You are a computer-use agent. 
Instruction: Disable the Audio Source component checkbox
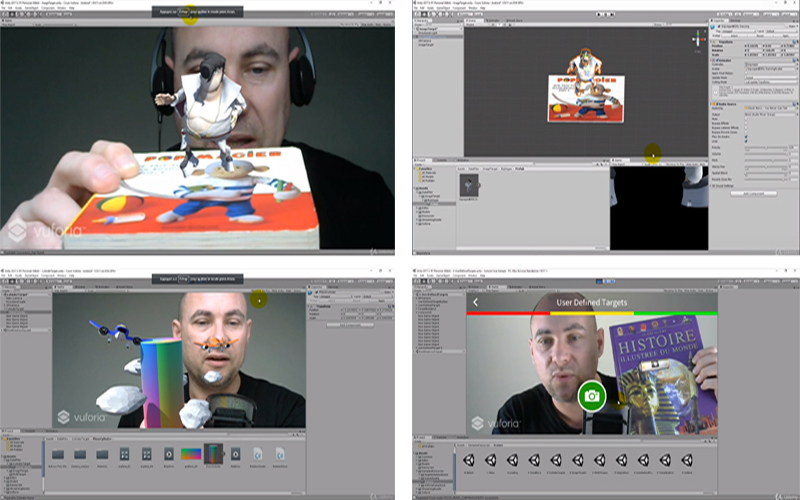[x=717, y=104]
